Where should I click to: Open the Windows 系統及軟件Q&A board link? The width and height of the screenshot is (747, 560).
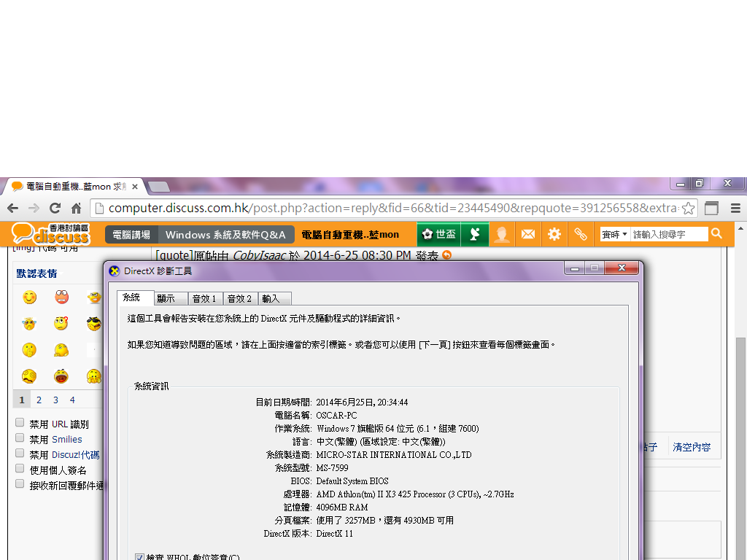(x=225, y=235)
